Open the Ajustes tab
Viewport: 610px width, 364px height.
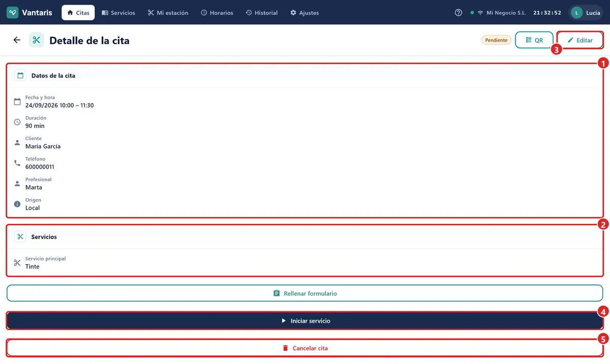pos(304,13)
